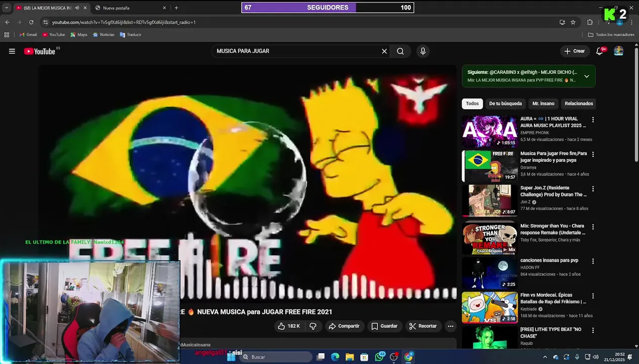639x364 pixels.
Task: Open options for LITHE TYPE BEAT video
Action: (x=593, y=330)
